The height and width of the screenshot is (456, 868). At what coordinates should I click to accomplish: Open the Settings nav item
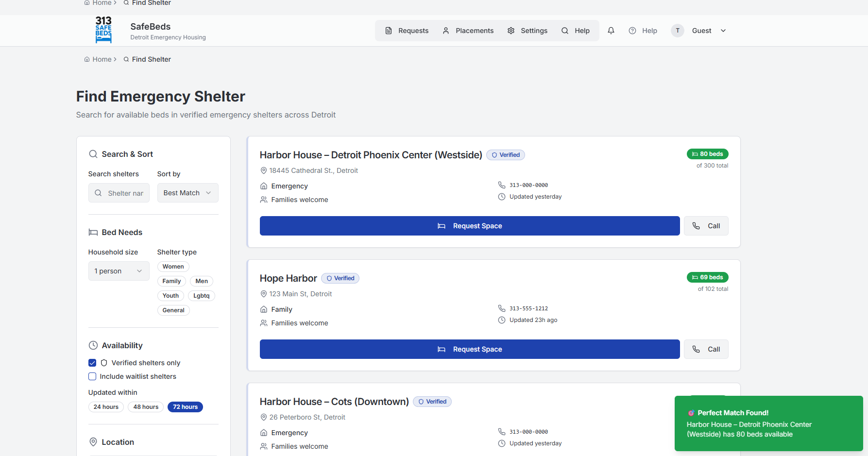click(528, 31)
